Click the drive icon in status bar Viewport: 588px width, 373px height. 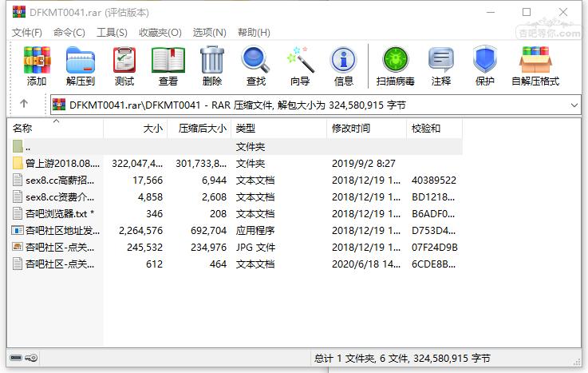coord(16,358)
